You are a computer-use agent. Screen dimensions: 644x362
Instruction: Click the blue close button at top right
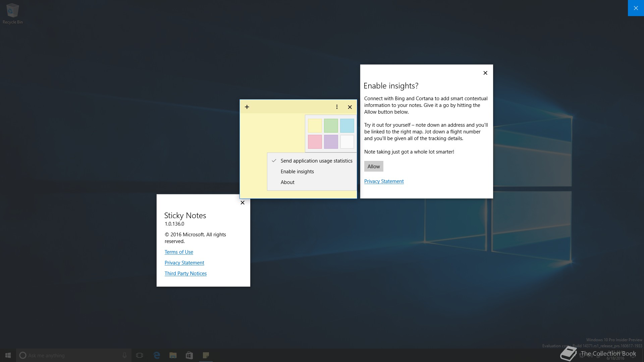[636, 8]
